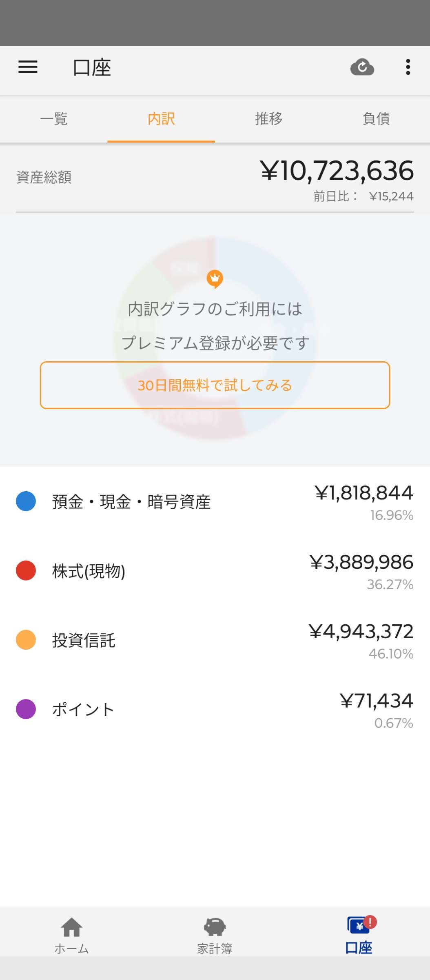
Task: Go to Home via house icon
Action: (x=71, y=927)
